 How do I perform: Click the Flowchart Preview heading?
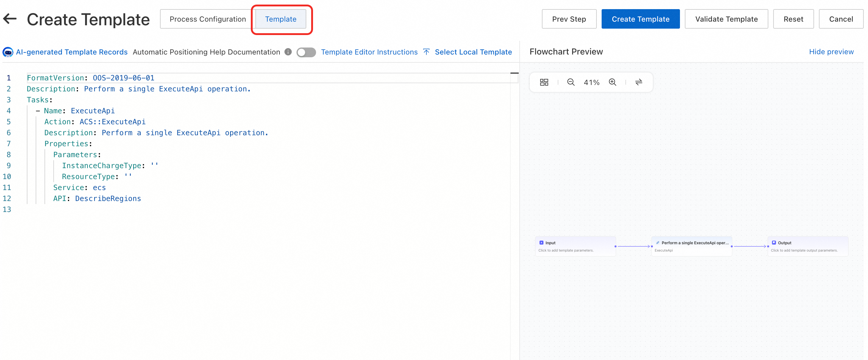pyautogui.click(x=566, y=51)
